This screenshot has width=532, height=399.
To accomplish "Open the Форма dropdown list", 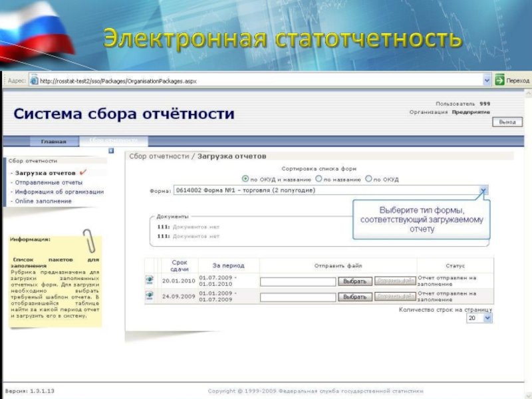I will pos(483,190).
